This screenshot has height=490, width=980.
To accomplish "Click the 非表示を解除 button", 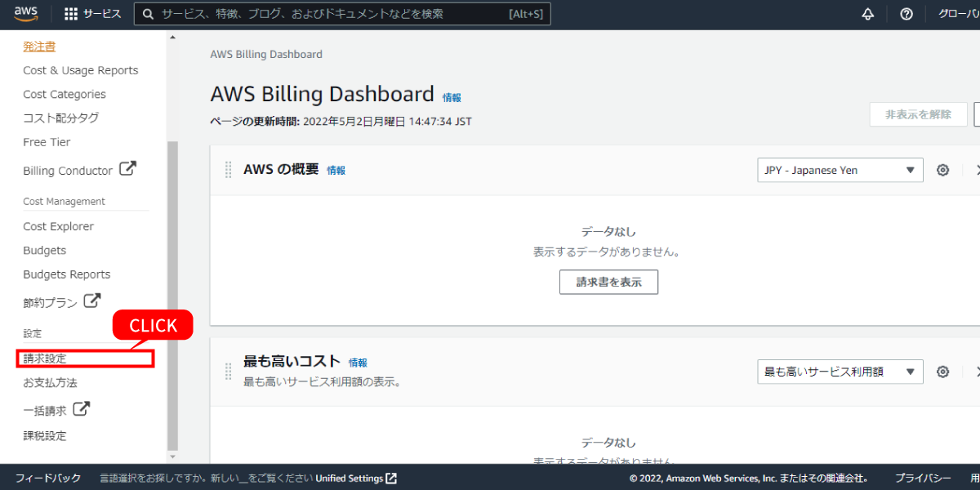I will click(x=919, y=114).
